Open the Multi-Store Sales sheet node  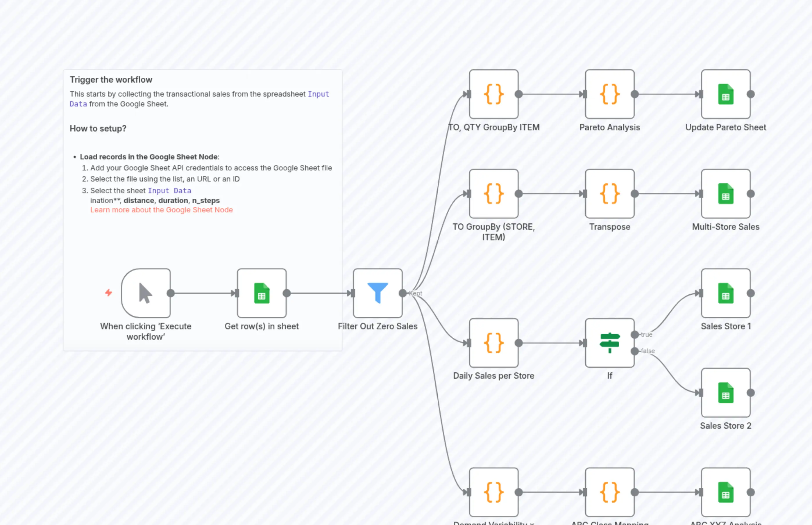(x=725, y=194)
